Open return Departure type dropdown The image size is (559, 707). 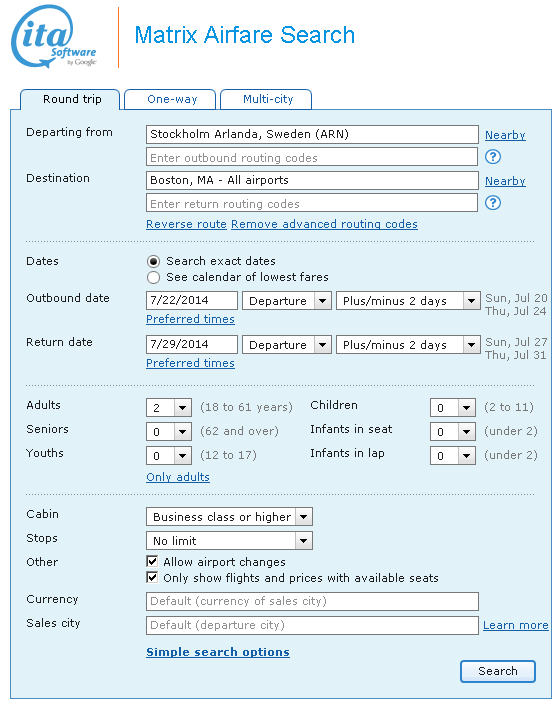(287, 345)
